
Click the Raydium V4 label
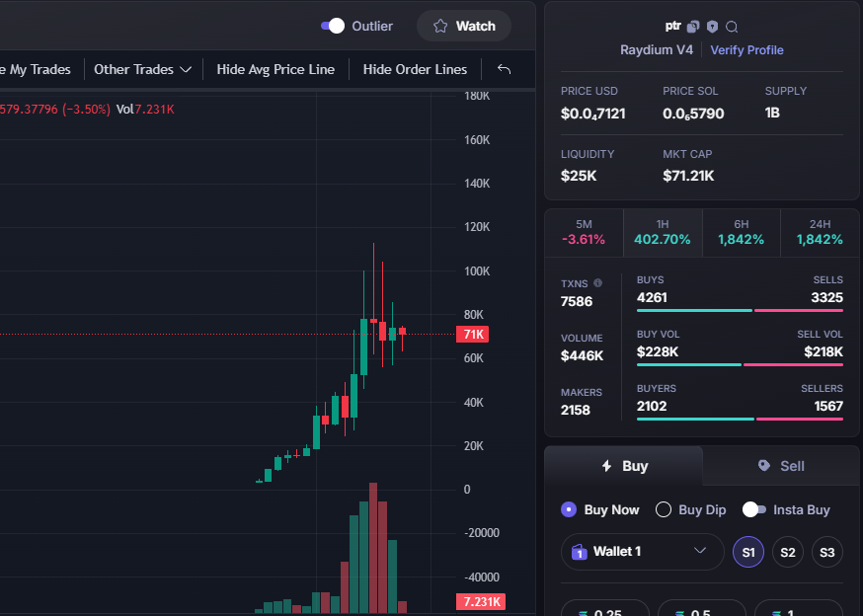(657, 50)
